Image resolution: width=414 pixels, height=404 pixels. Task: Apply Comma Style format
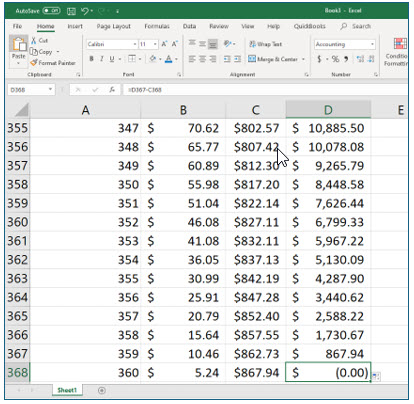[346, 59]
